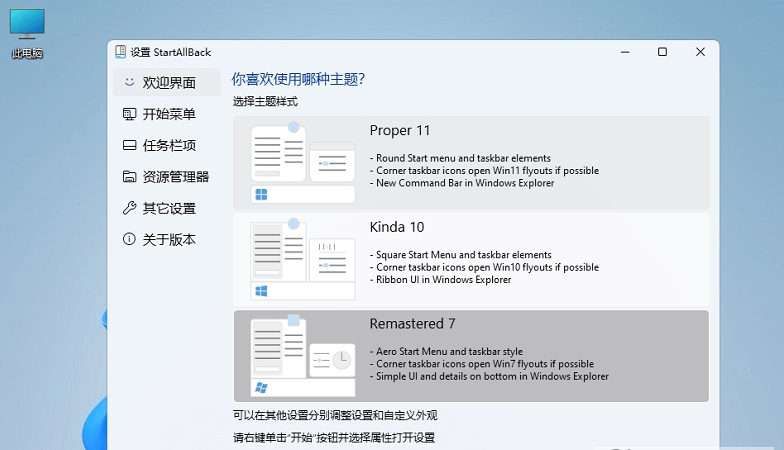Click text 'Round Start menu and taskbar elements'

pos(463,158)
